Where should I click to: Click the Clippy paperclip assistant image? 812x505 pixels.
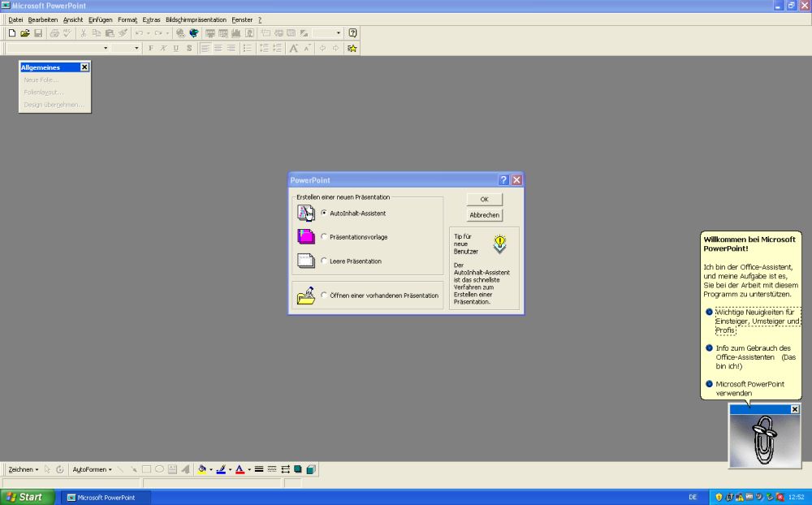(x=764, y=440)
